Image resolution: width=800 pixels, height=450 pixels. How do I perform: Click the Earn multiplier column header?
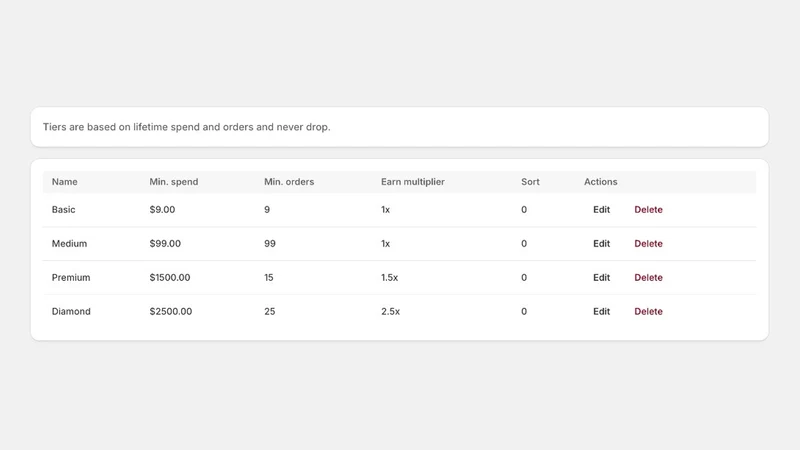[x=412, y=182]
